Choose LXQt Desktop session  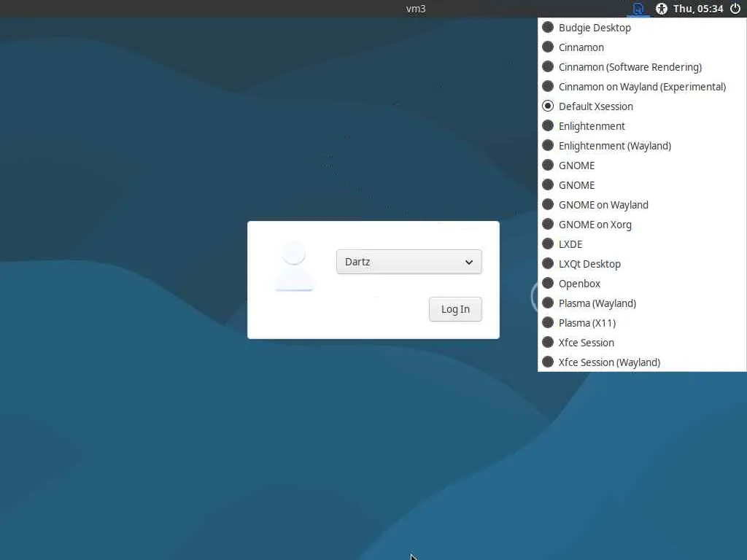click(x=642, y=264)
